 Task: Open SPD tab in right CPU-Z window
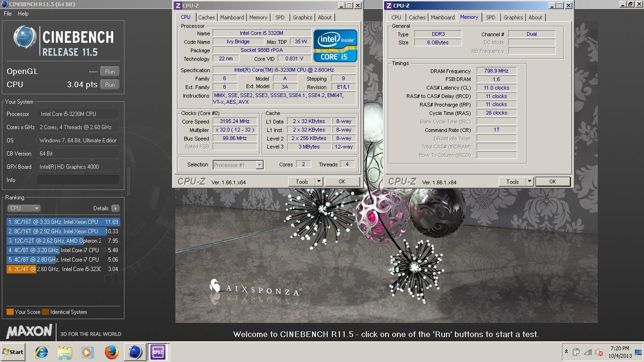pos(491,17)
